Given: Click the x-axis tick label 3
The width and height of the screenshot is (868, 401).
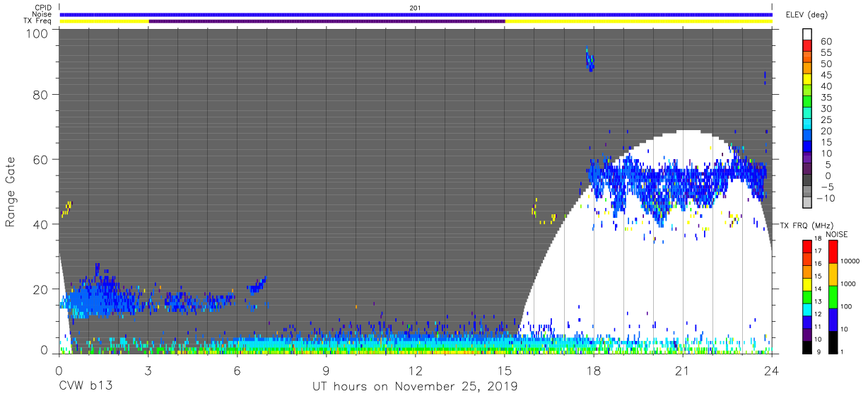Looking at the screenshot, I should tap(148, 371).
